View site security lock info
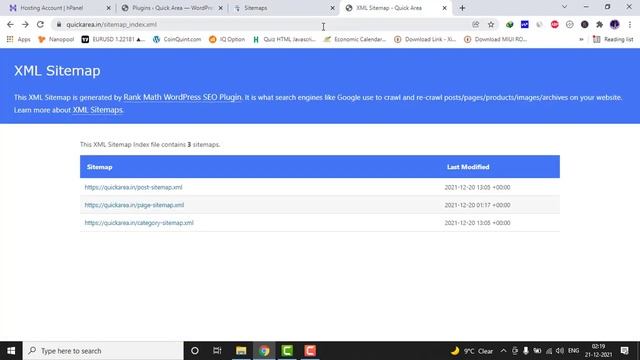 point(59,24)
